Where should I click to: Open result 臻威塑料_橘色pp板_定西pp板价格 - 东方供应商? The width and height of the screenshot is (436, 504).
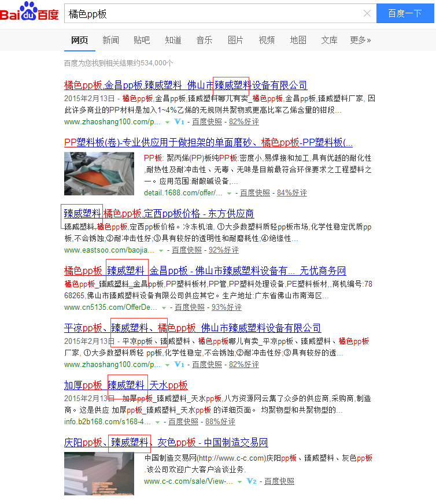(x=159, y=214)
